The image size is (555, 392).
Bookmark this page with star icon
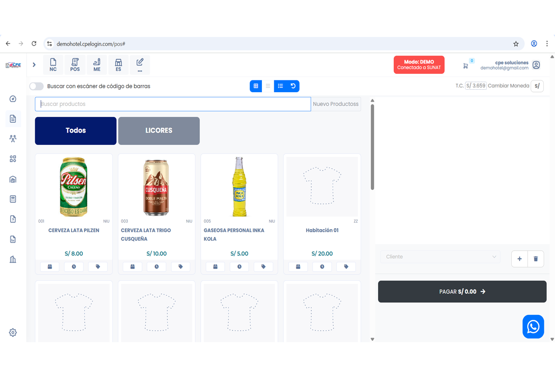coord(515,44)
